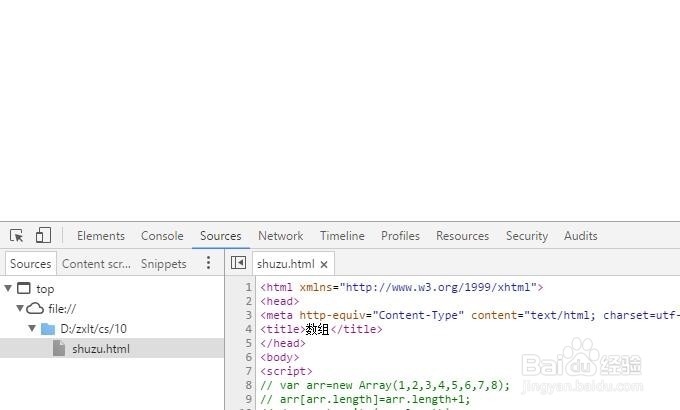
Task: Switch to the Audits tab
Action: [x=581, y=236]
